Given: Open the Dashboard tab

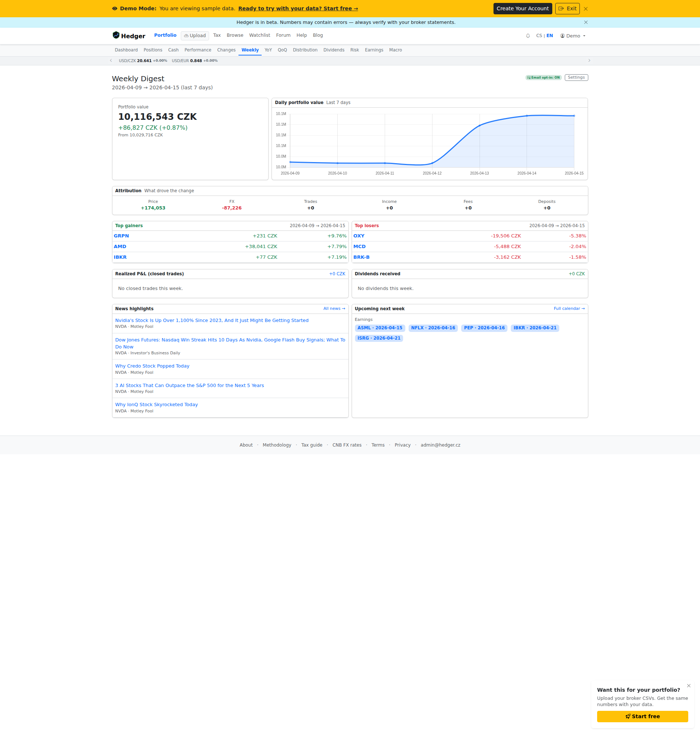Looking at the screenshot, I should point(126,50).
